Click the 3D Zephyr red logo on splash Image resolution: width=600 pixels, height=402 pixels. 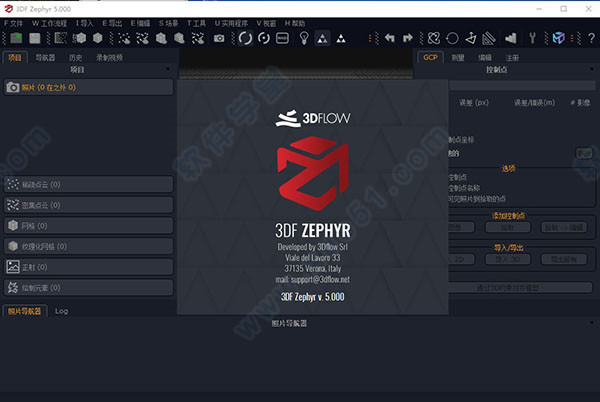point(313,173)
